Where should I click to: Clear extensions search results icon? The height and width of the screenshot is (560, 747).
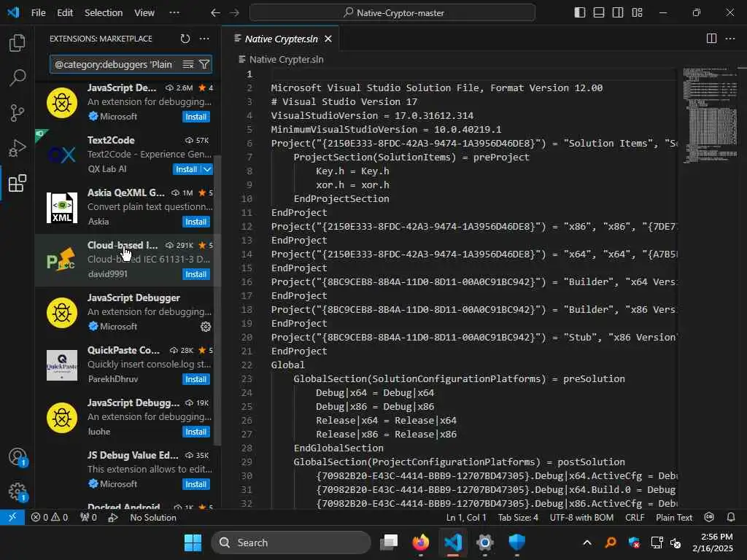(188, 64)
